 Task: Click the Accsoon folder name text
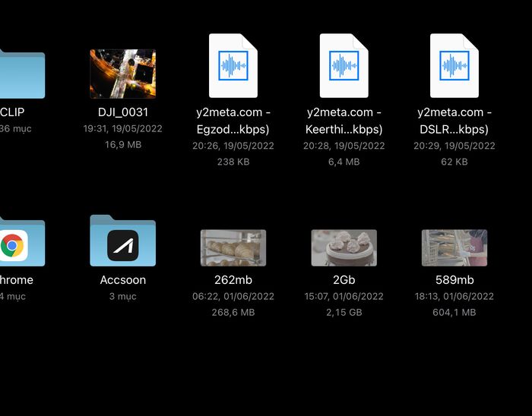[122, 279]
